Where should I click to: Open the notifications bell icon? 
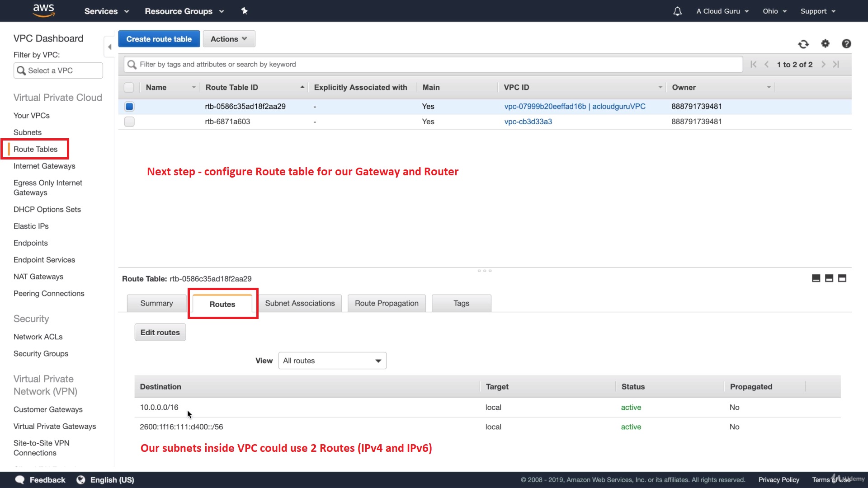click(x=677, y=11)
